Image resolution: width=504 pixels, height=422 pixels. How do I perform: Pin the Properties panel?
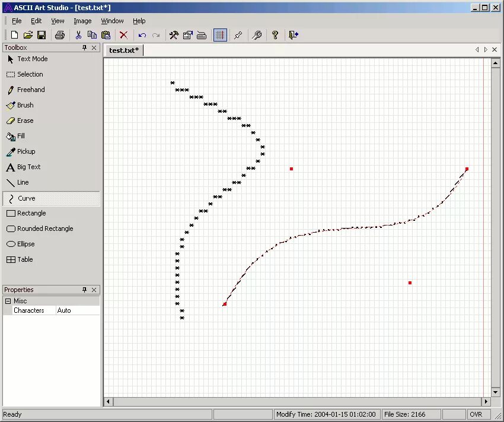[84, 290]
